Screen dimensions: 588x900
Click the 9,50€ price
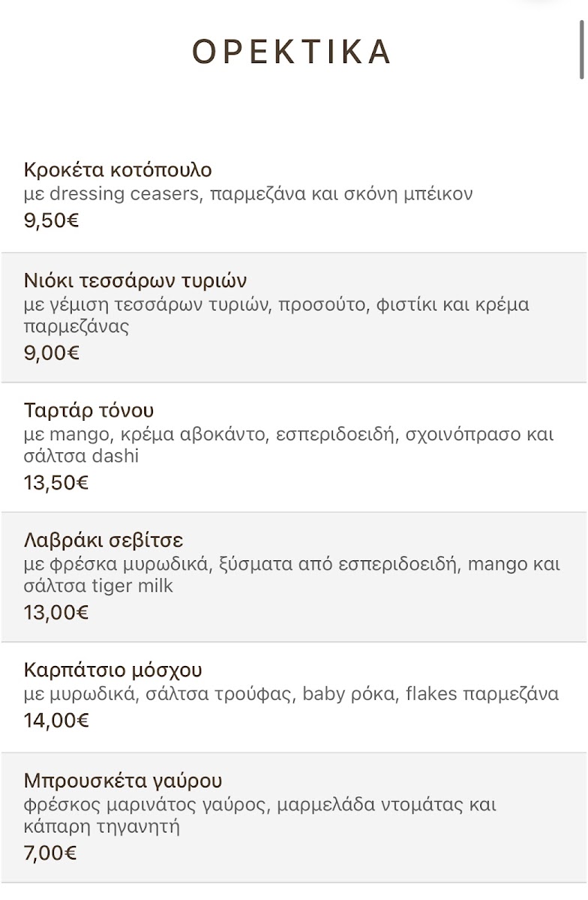pyautogui.click(x=52, y=220)
